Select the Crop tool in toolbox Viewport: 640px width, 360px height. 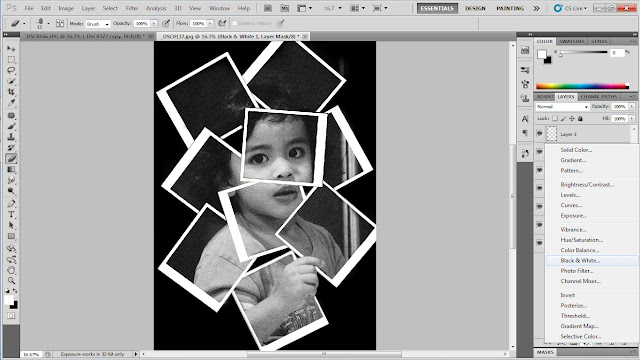click(11, 92)
